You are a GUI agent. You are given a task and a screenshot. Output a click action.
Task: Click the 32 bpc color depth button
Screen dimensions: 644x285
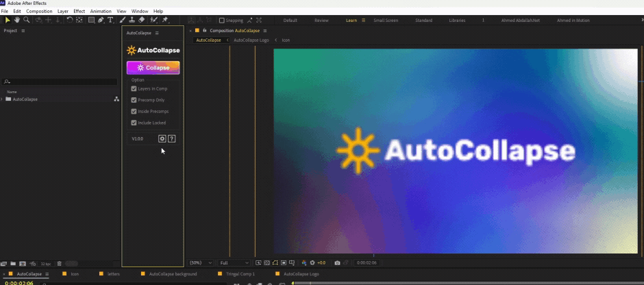click(45, 264)
